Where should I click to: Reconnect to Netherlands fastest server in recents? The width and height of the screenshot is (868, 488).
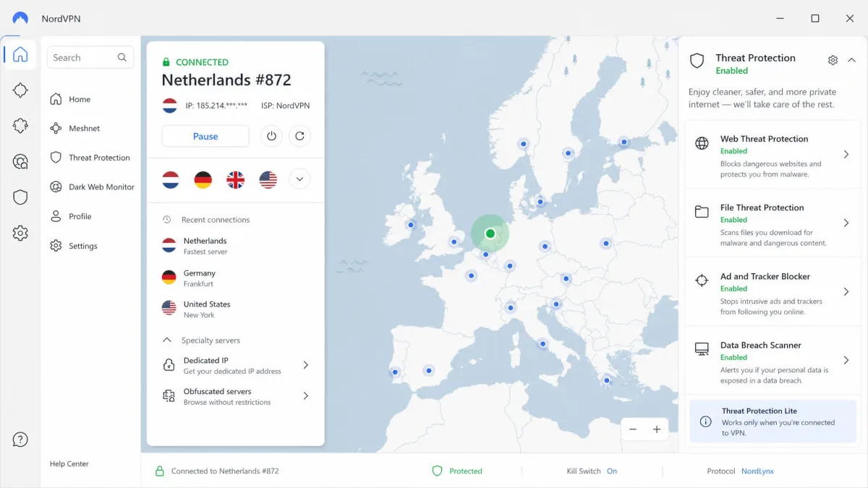tap(235, 246)
